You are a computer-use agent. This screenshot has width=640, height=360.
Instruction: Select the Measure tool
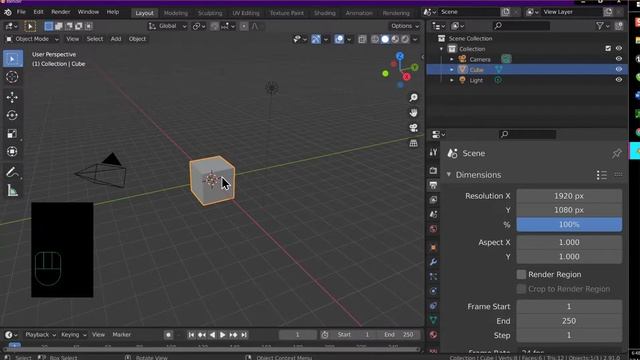(12, 190)
